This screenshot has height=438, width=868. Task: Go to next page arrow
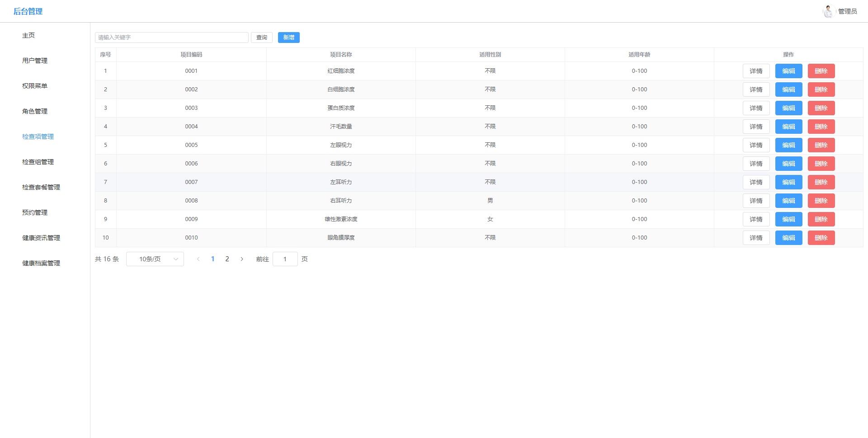(x=242, y=259)
